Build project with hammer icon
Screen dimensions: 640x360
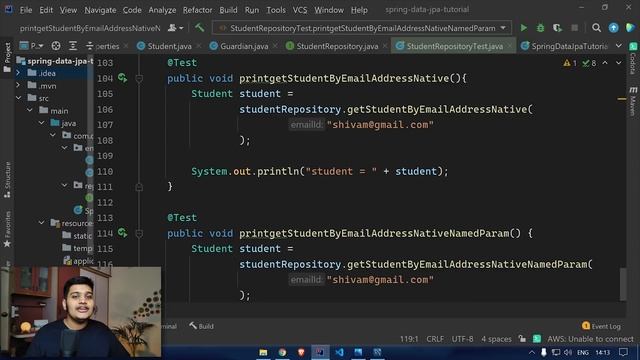tap(199, 28)
